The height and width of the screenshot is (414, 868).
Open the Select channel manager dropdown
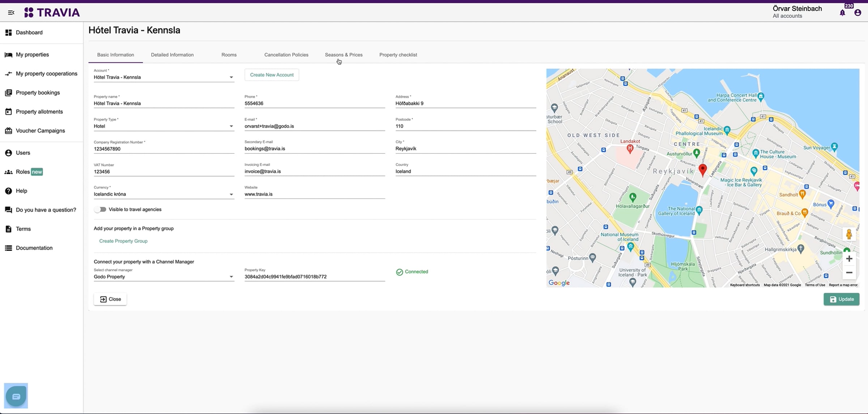click(164, 277)
